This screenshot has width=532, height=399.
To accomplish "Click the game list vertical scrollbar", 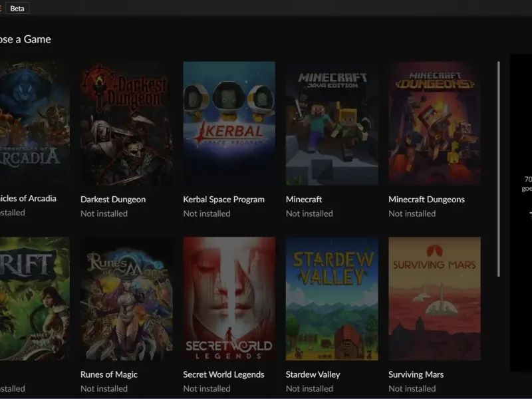I will (498, 169).
